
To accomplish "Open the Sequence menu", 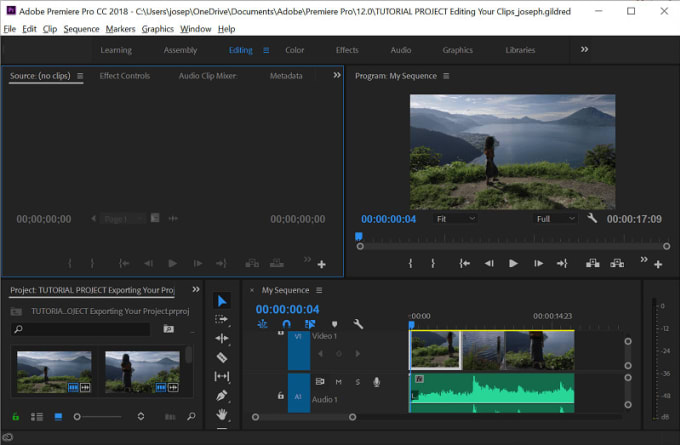I will tap(81, 29).
